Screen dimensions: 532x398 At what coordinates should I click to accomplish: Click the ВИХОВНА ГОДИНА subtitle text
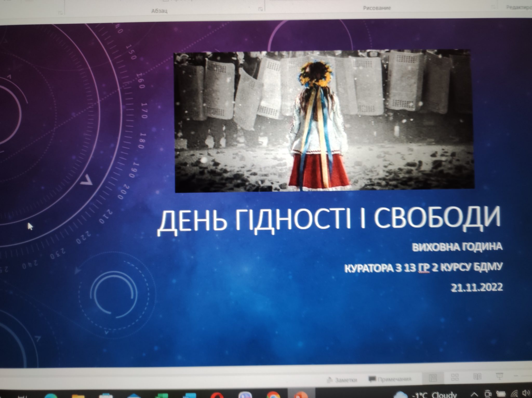[x=457, y=247]
